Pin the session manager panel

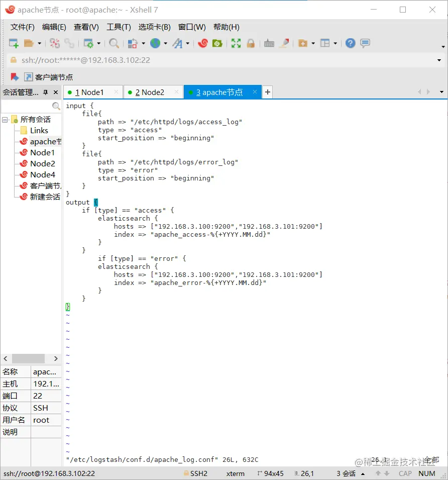[x=46, y=92]
